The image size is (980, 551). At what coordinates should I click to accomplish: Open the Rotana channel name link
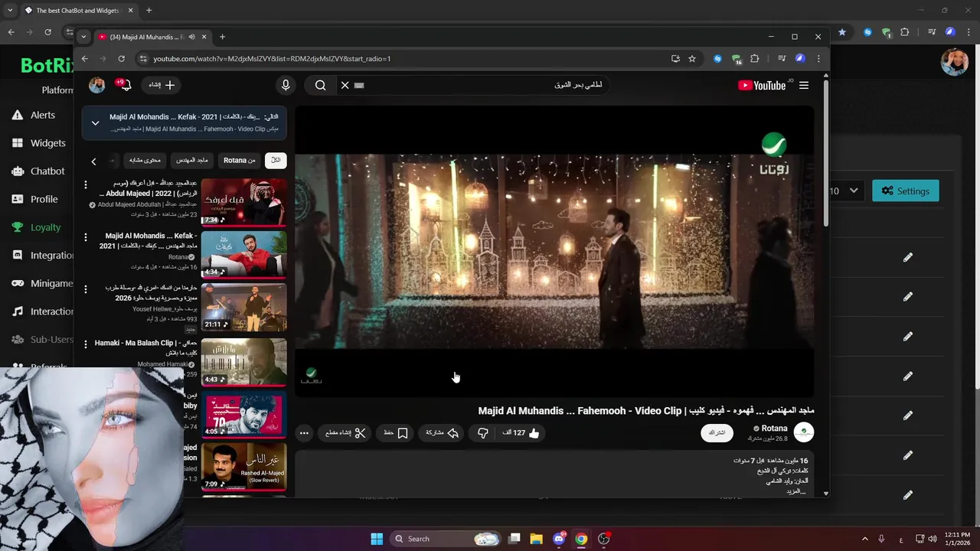[774, 429]
